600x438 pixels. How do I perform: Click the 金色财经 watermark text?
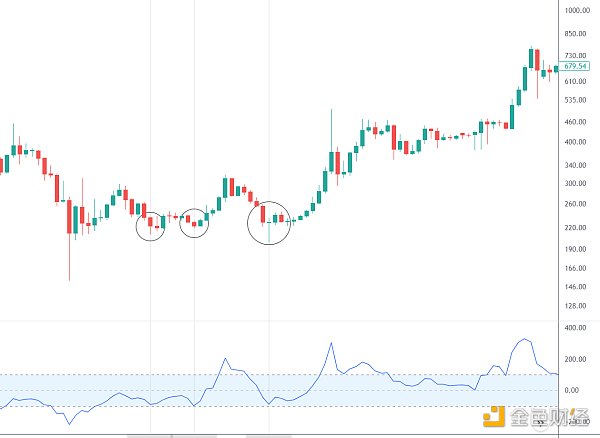coord(549,417)
